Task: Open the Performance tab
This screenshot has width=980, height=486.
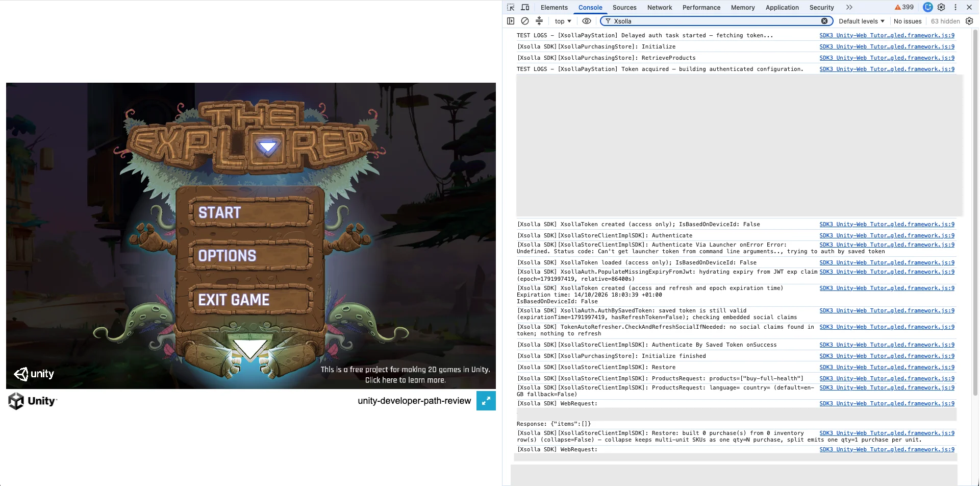Action: tap(701, 7)
